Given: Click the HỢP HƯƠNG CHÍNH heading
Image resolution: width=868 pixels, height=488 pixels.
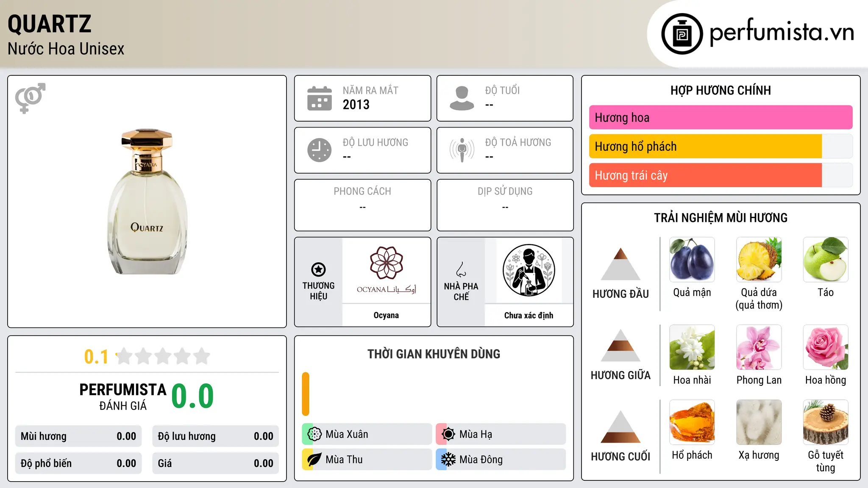Looking at the screenshot, I should [x=721, y=90].
